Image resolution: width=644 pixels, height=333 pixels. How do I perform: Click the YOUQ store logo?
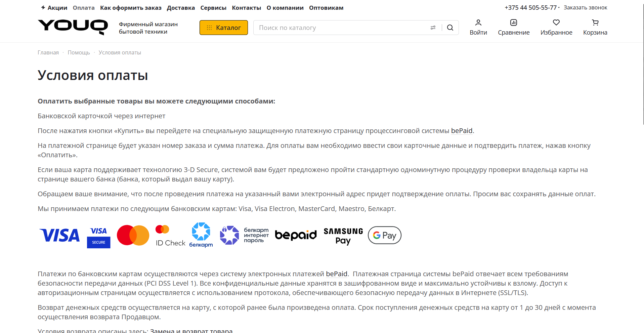[x=72, y=27]
